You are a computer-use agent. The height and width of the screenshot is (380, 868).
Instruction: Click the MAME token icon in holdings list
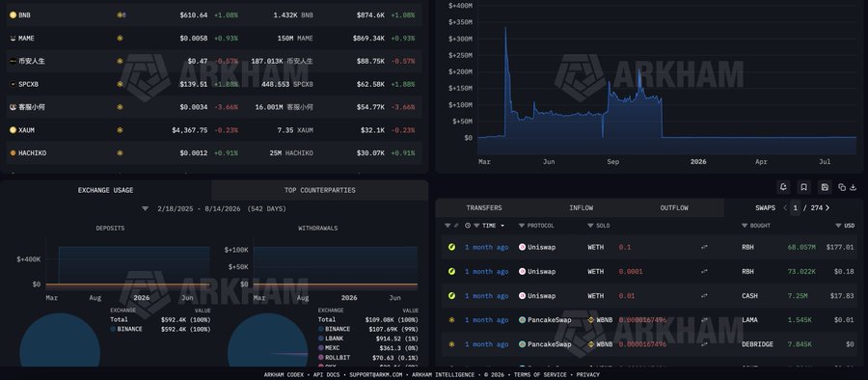(x=13, y=39)
